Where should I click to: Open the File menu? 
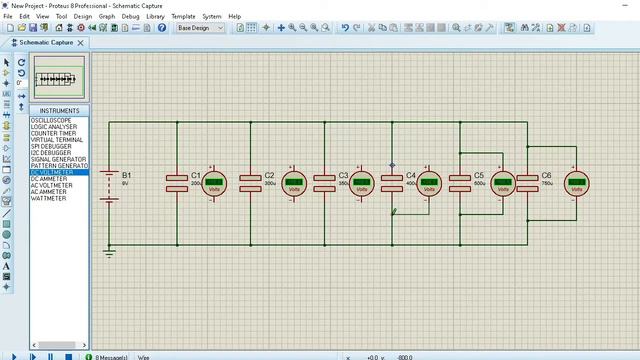click(8, 16)
